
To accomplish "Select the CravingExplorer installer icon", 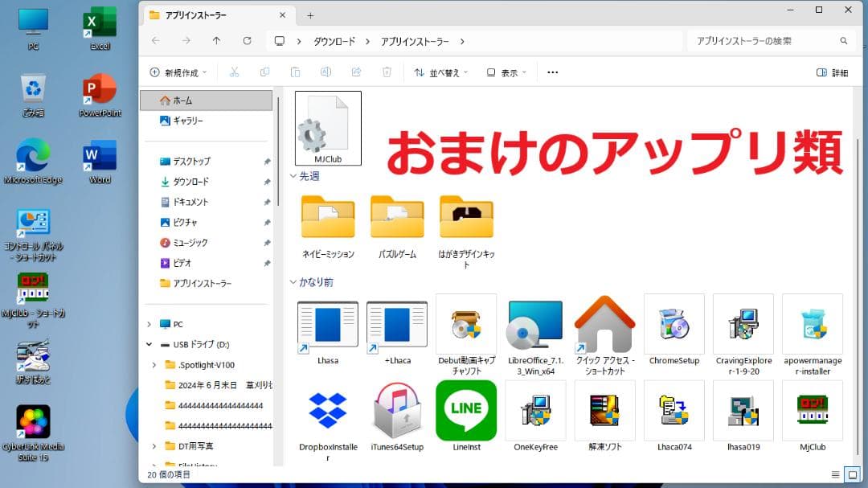I will pyautogui.click(x=743, y=325).
